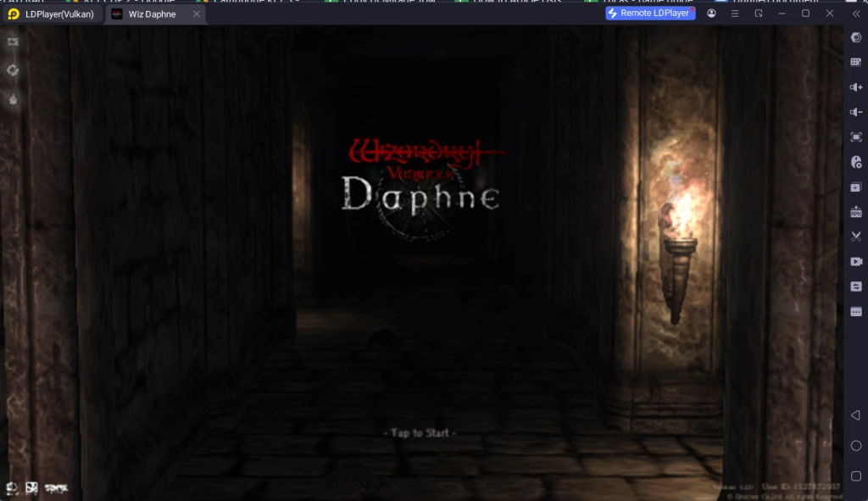Minimize the LDPlayer window
Viewport: 868px width, 501px height.
click(782, 14)
